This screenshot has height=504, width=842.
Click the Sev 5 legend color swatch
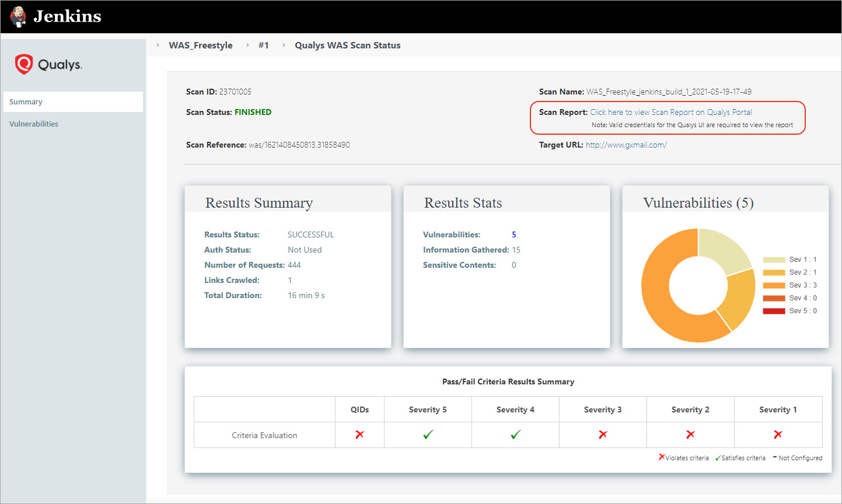coord(774,311)
